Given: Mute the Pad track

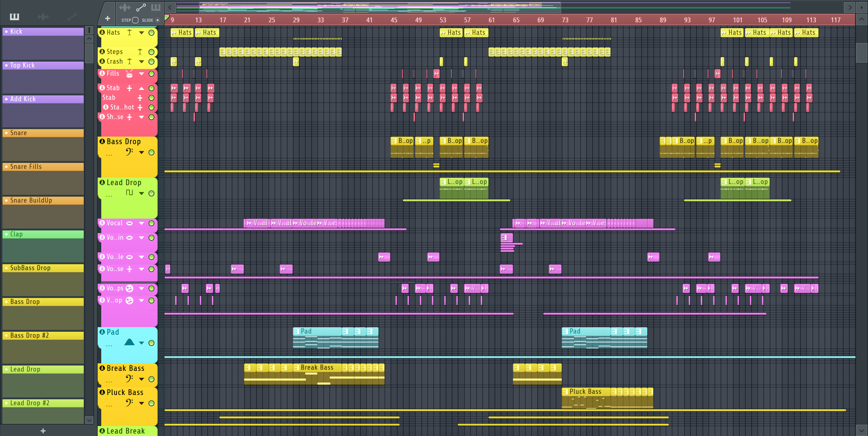Looking at the screenshot, I should [x=152, y=343].
